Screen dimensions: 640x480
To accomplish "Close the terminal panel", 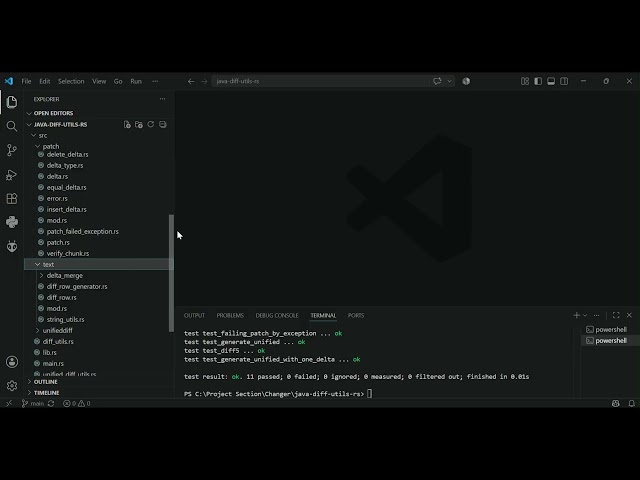I will click(x=629, y=315).
